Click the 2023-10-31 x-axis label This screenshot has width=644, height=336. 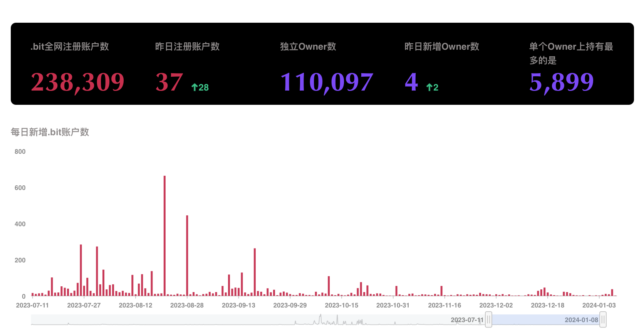click(393, 306)
